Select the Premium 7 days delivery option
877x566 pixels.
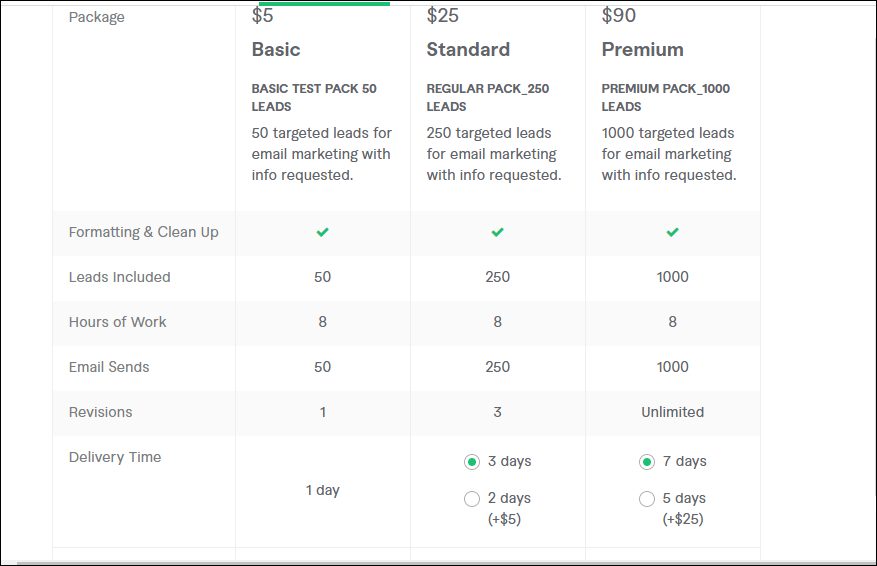(647, 462)
